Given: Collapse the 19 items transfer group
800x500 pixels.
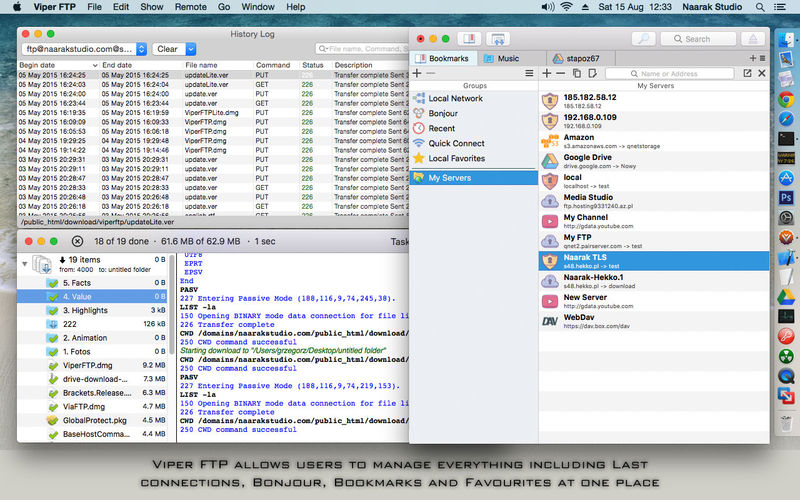Looking at the screenshot, I should click(25, 264).
